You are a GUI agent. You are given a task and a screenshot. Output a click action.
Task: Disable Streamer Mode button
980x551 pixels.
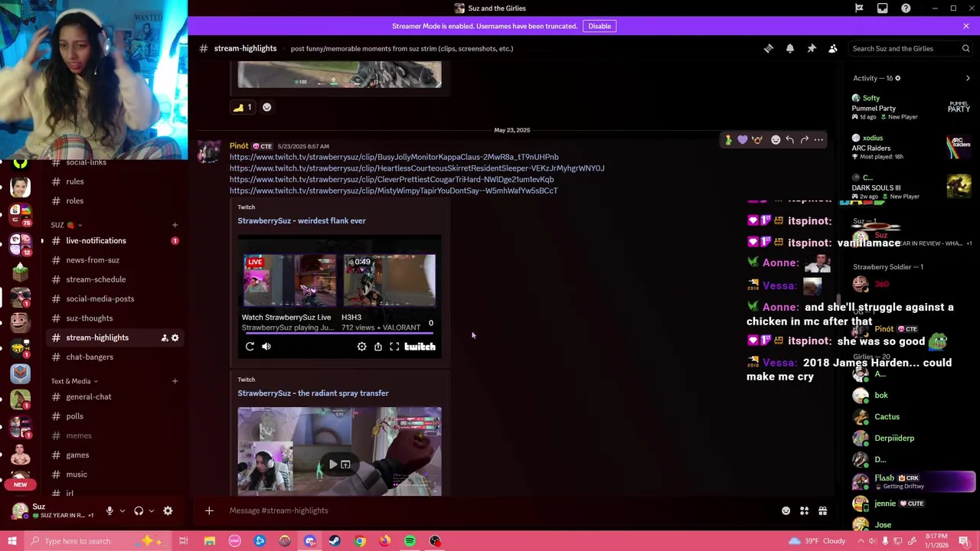click(599, 26)
